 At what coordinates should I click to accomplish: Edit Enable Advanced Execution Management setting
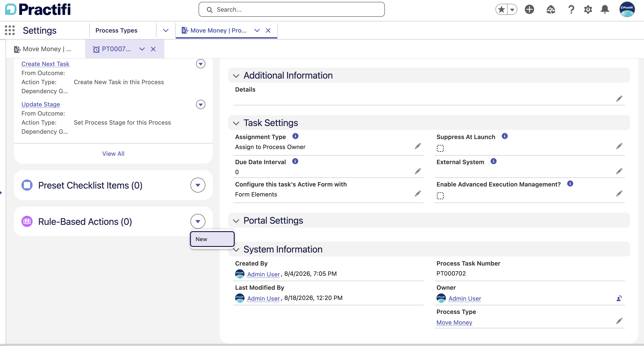click(x=619, y=193)
